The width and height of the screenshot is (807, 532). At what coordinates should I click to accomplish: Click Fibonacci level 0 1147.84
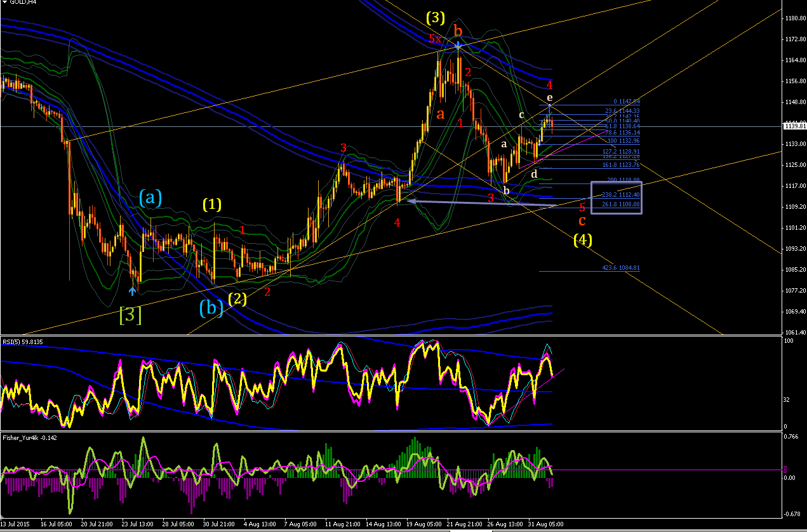(627, 102)
